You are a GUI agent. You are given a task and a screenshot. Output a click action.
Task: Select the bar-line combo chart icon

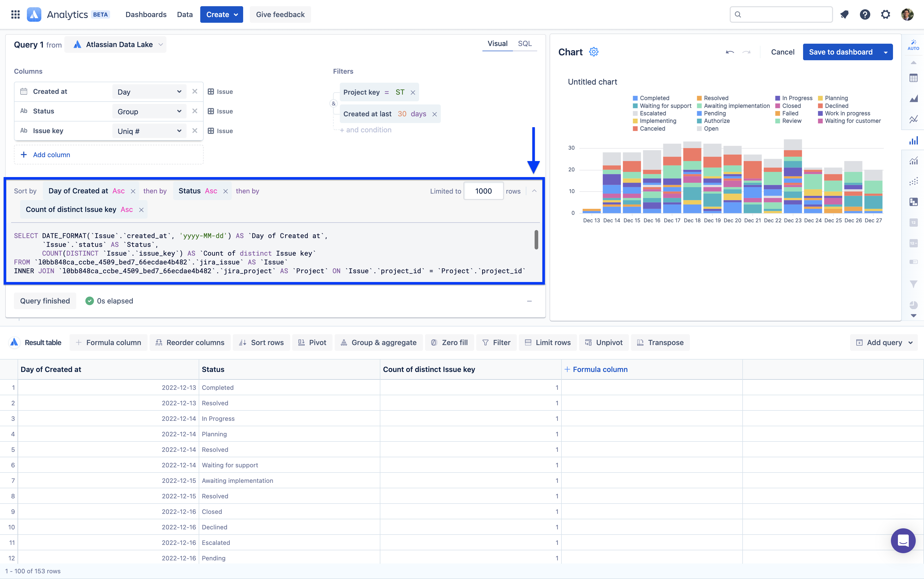point(913,161)
